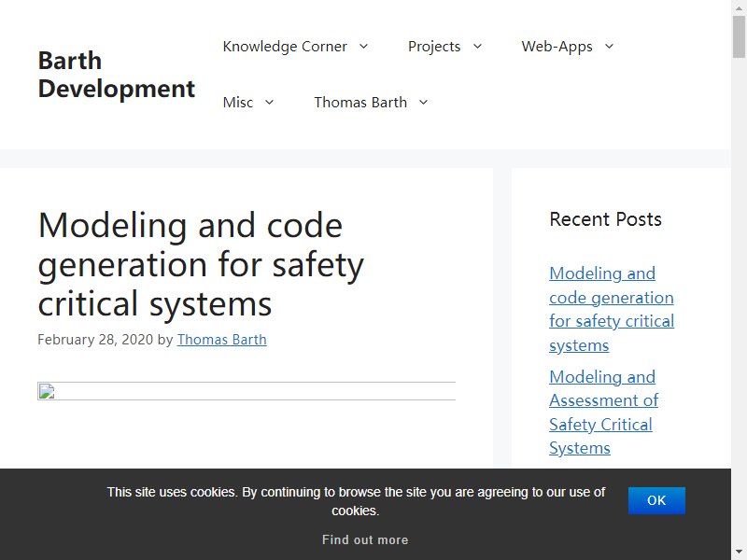Open author link Thomas Barth under title

[222, 340]
